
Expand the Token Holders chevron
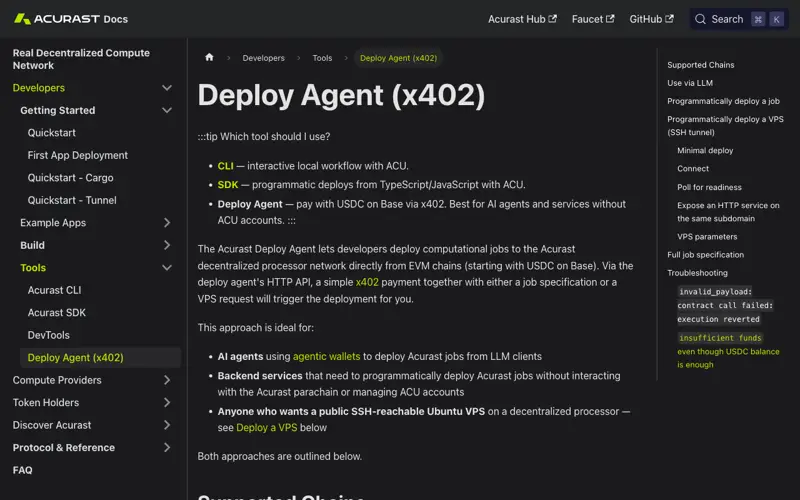tap(167, 403)
